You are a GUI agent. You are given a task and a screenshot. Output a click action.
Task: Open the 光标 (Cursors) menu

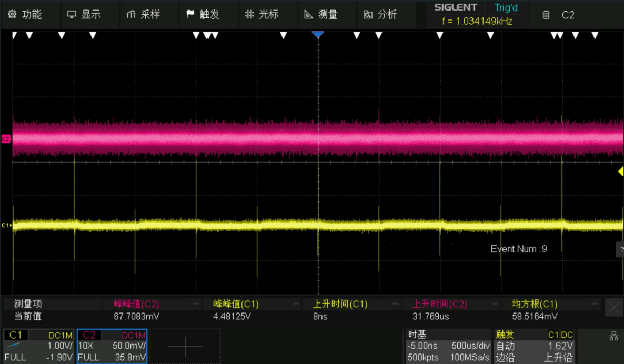262,15
